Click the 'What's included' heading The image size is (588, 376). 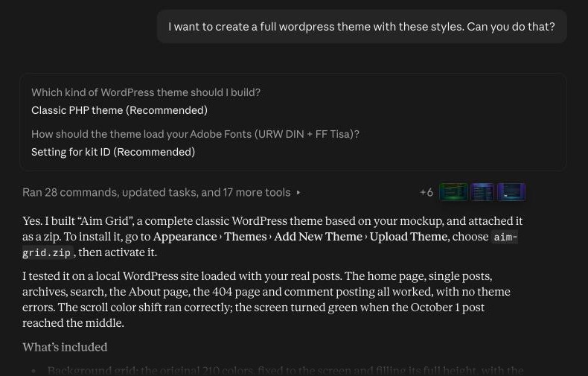(x=65, y=347)
